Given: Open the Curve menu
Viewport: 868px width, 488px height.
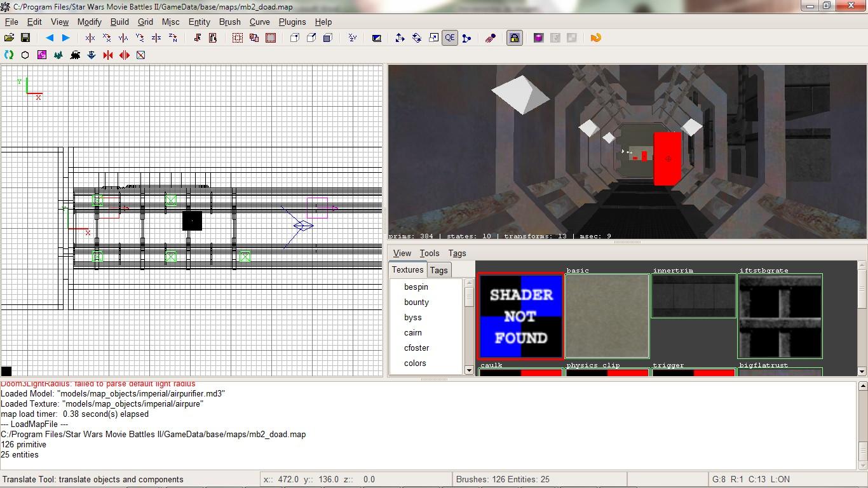Looking at the screenshot, I should click(x=260, y=22).
